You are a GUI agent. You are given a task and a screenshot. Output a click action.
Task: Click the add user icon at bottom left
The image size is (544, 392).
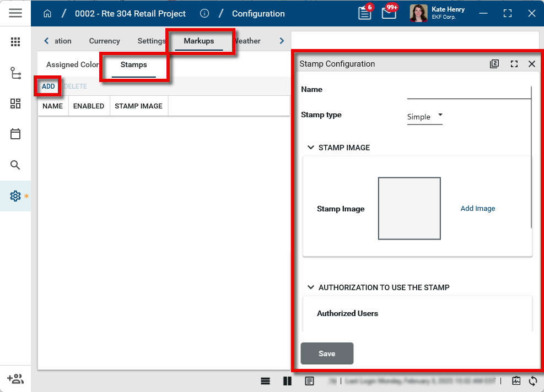15,379
